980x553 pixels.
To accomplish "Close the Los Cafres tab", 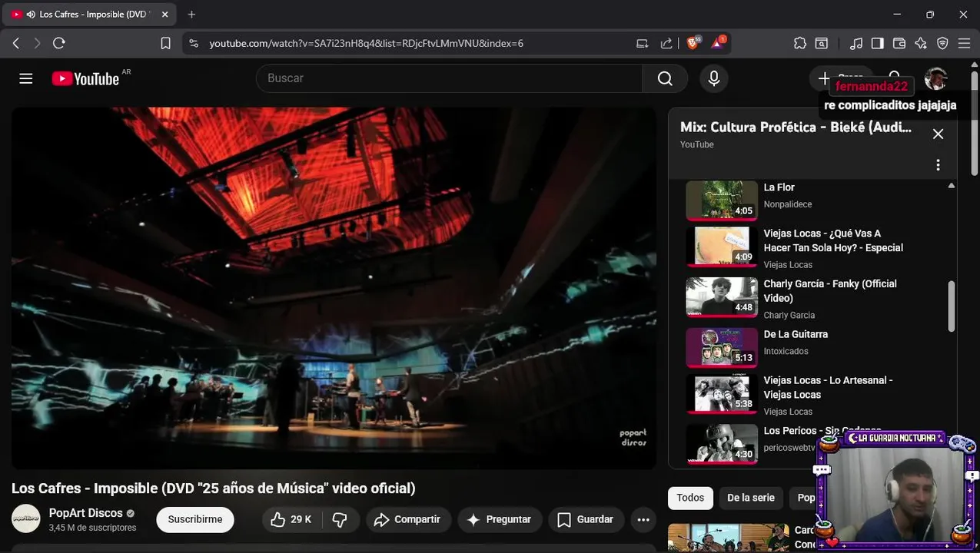I will tap(164, 14).
